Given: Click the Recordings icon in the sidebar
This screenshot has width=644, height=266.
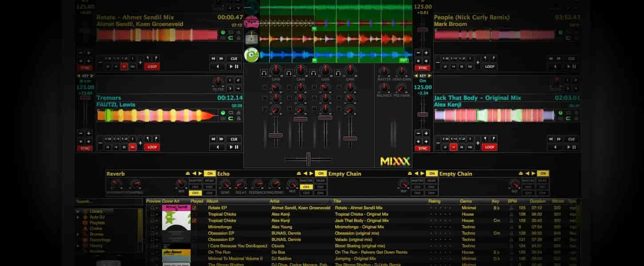Looking at the screenshot, I should click(84, 239).
